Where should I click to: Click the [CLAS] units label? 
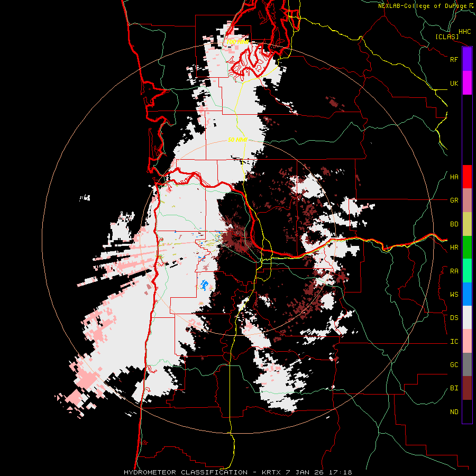tap(447, 37)
